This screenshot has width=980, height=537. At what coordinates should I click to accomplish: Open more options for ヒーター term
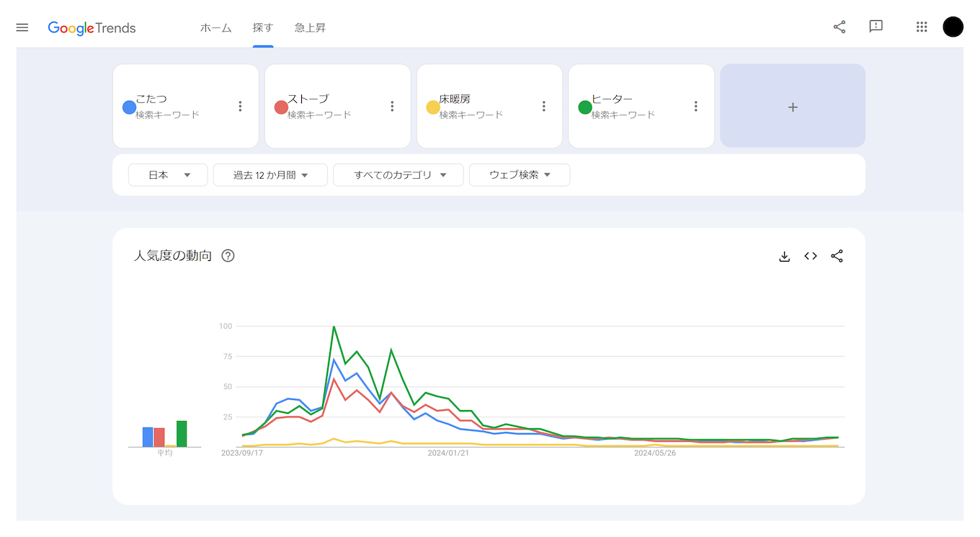pos(696,106)
